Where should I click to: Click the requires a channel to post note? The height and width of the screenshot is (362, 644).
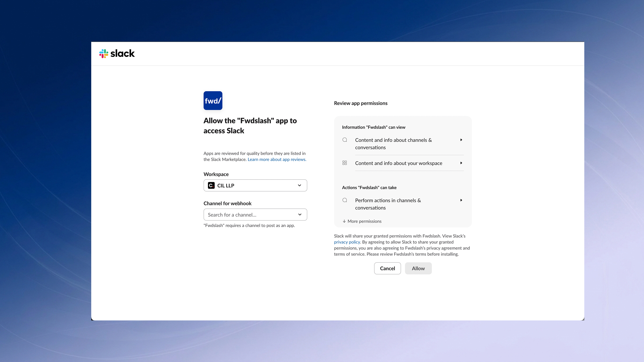coord(249,225)
